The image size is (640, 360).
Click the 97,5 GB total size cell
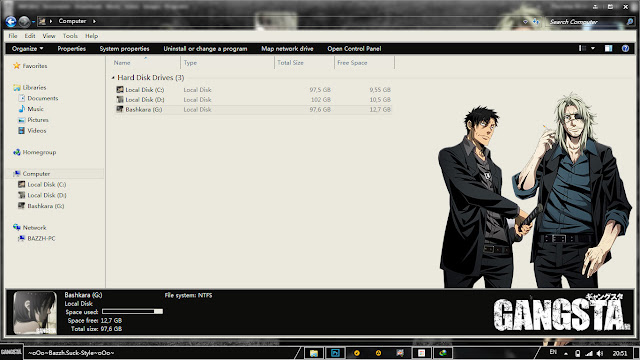pyautogui.click(x=320, y=90)
